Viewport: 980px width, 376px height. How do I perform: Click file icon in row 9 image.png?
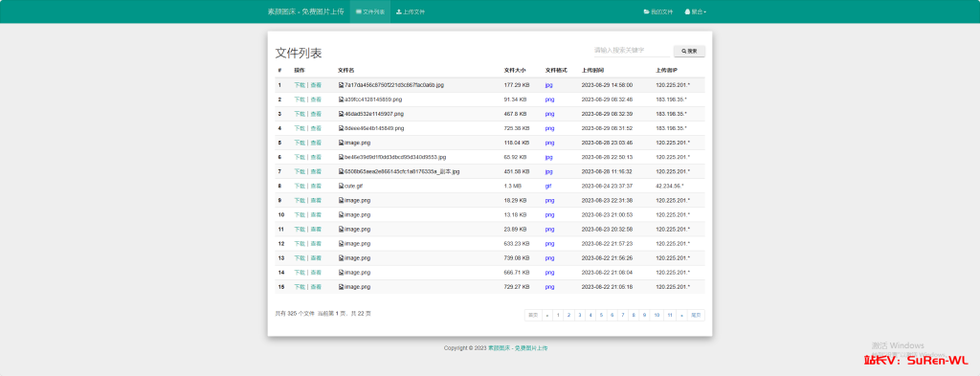[342, 200]
